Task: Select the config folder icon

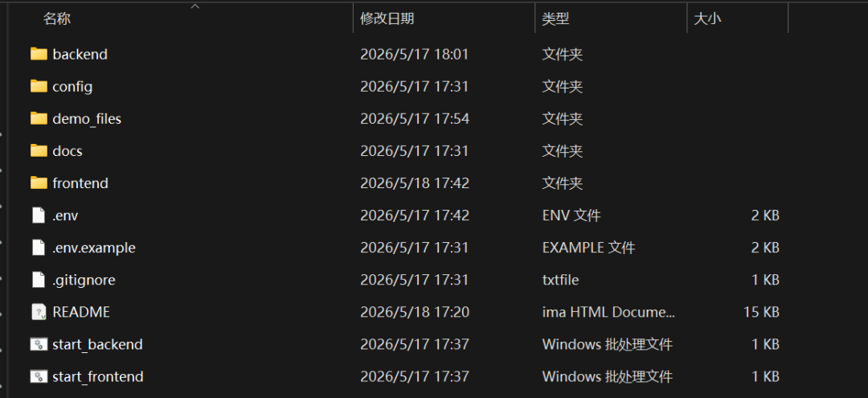Action: [39, 86]
